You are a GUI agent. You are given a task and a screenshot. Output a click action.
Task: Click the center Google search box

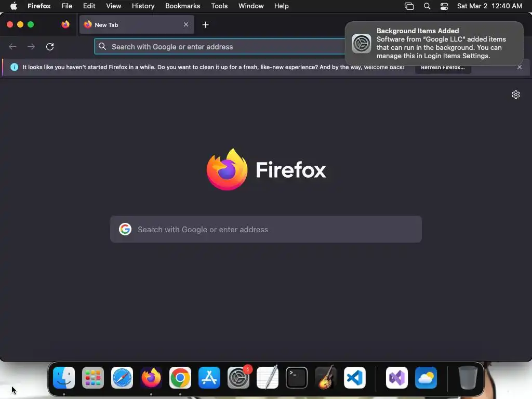tap(266, 229)
